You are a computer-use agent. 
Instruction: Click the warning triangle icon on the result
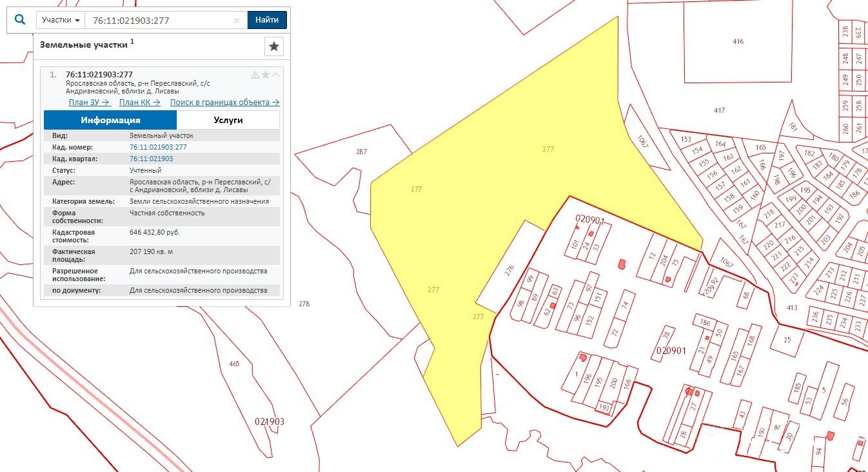pyautogui.click(x=255, y=75)
